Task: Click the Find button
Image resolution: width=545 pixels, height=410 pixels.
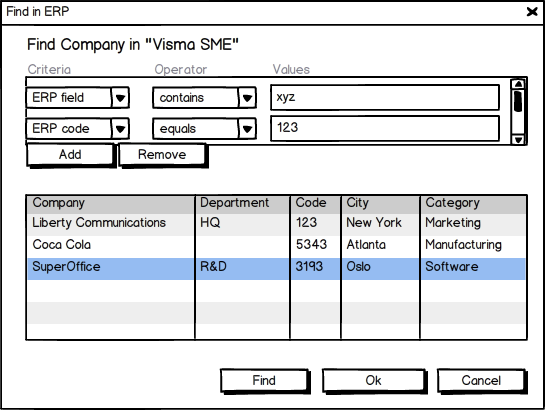Action: [264, 380]
